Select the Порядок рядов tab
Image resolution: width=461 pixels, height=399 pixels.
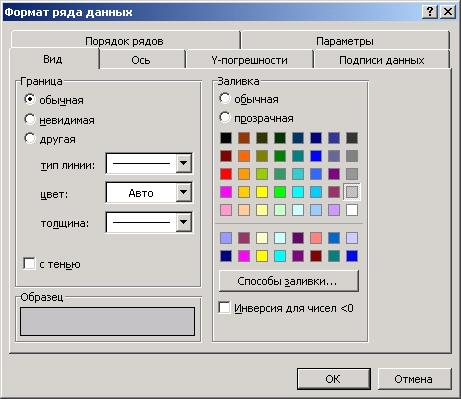(124, 41)
